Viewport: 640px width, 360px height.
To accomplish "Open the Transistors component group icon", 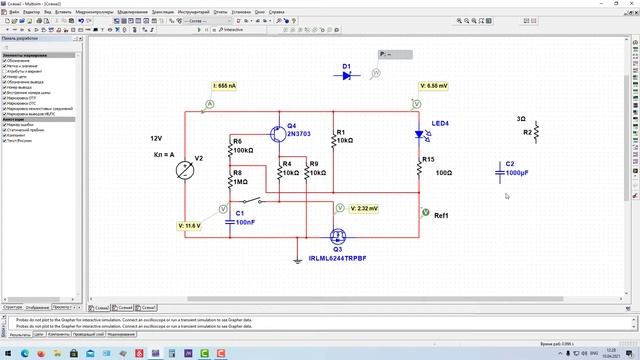I will click(29, 30).
